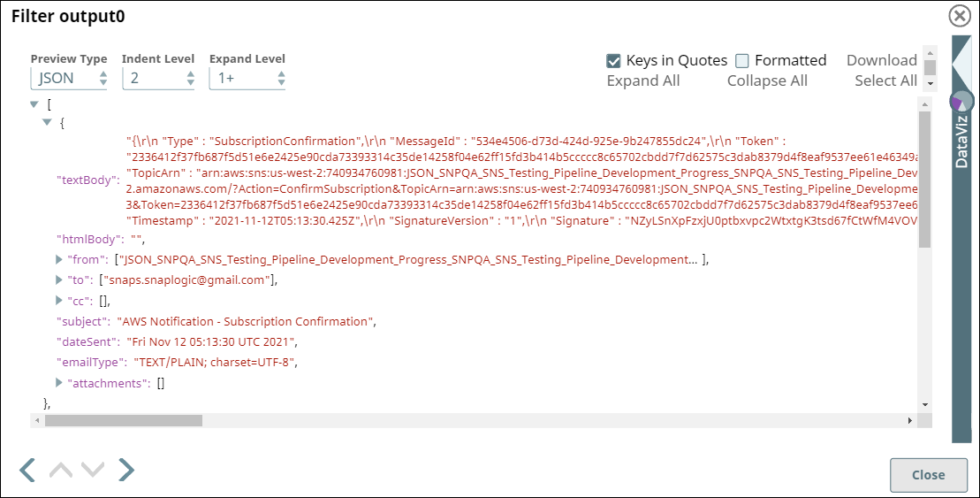The width and height of the screenshot is (980, 498).
Task: Click Expand All link
Action: click(x=643, y=80)
